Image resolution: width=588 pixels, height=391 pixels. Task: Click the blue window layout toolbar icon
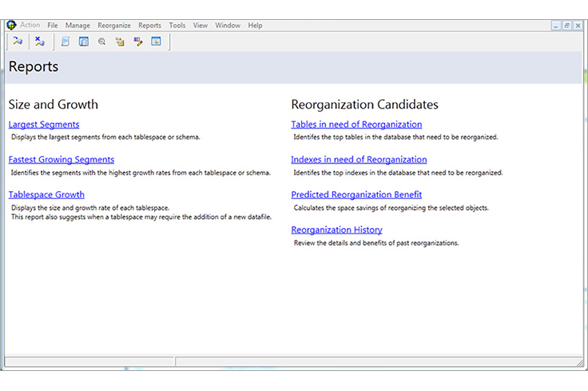point(84,42)
